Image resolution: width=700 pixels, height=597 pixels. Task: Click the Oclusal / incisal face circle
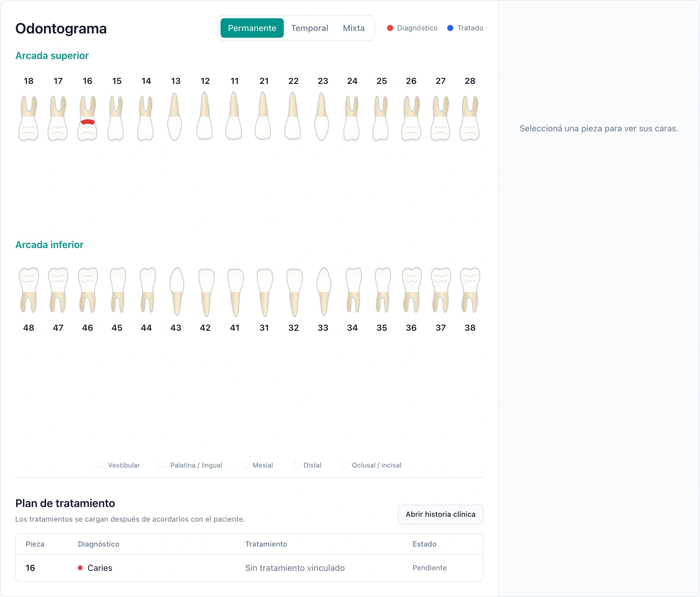click(344, 465)
